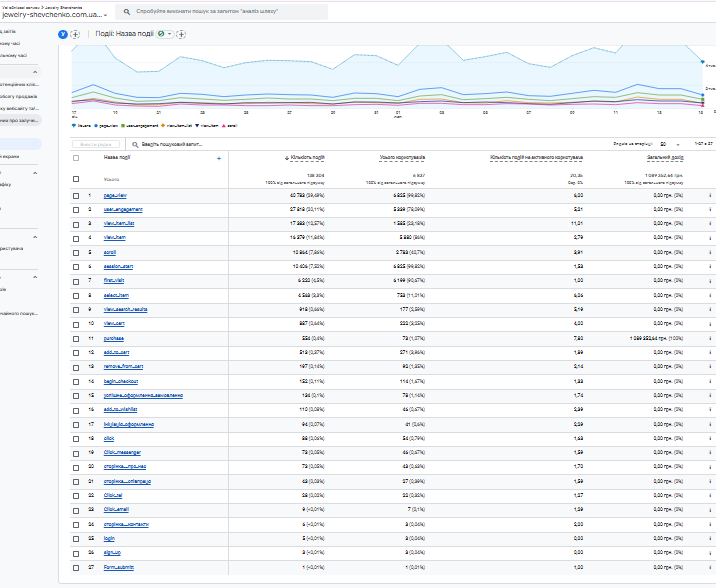Click the orange view_item_list legend marker

pos(163,126)
